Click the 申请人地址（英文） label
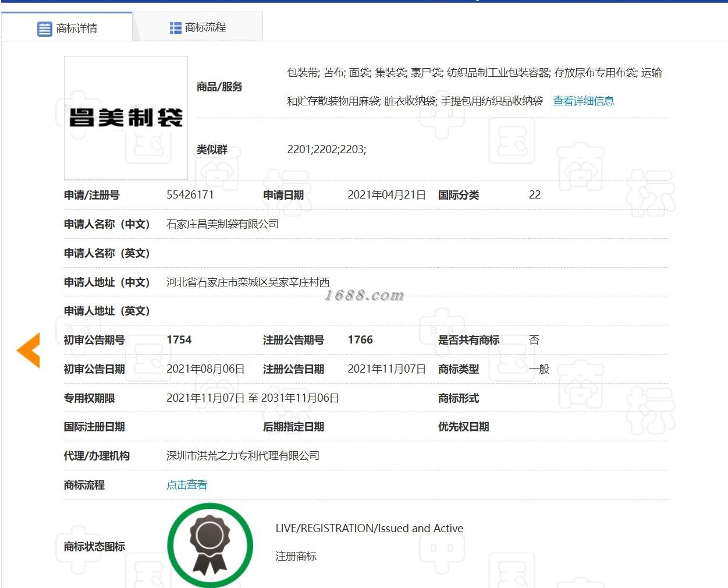The width and height of the screenshot is (728, 588). (x=107, y=311)
